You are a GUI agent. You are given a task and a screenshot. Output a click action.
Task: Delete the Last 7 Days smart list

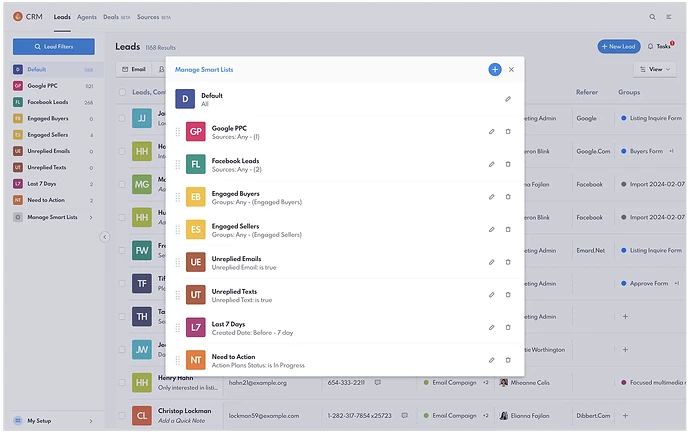point(508,327)
